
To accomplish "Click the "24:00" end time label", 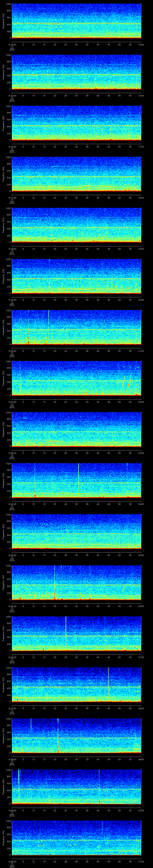I will [x=141, y=504].
